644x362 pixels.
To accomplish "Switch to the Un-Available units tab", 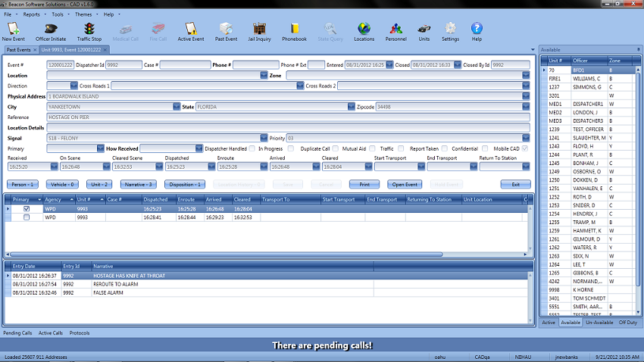I will [x=599, y=323].
